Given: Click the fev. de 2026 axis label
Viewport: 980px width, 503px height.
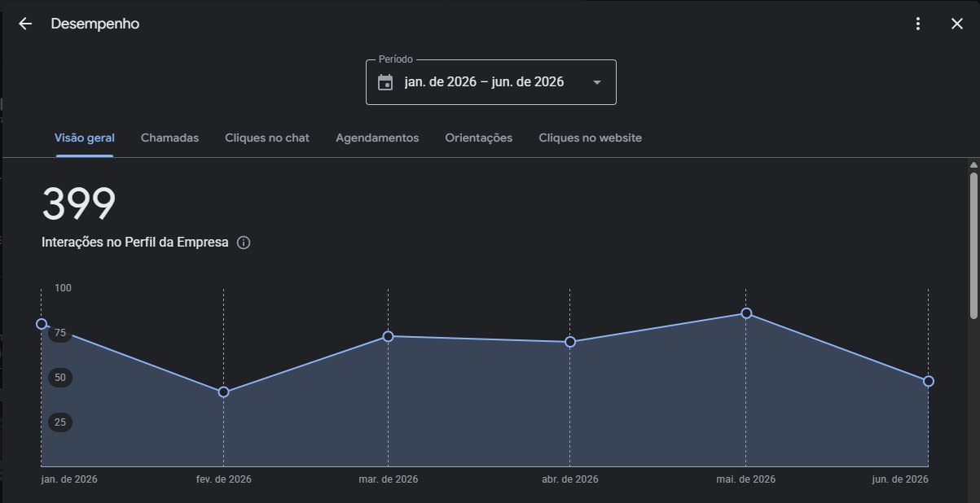Looking at the screenshot, I should coord(224,479).
